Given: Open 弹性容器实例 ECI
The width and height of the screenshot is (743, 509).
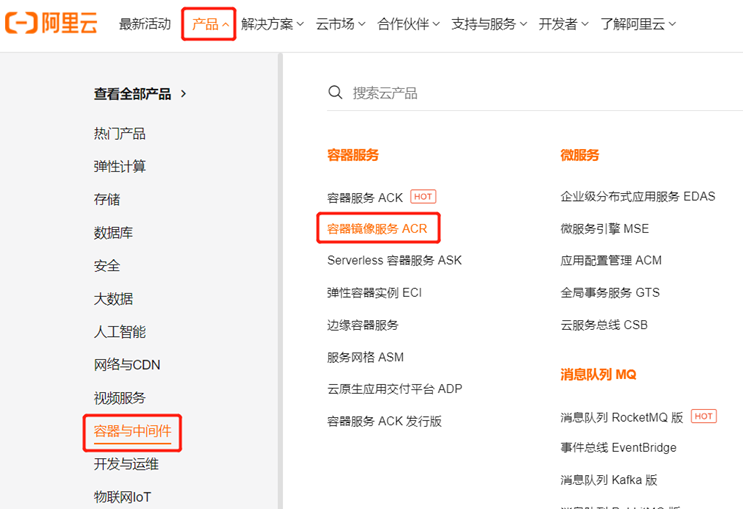Looking at the screenshot, I should click(374, 293).
